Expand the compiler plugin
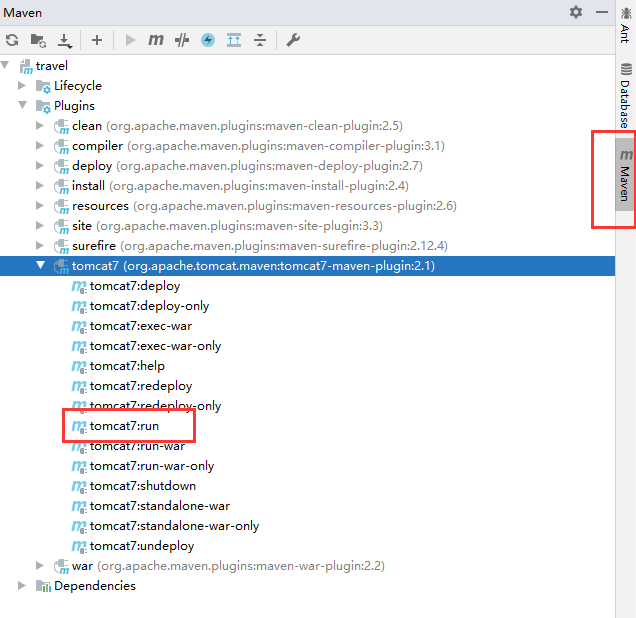The height and width of the screenshot is (618, 636). tap(40, 145)
